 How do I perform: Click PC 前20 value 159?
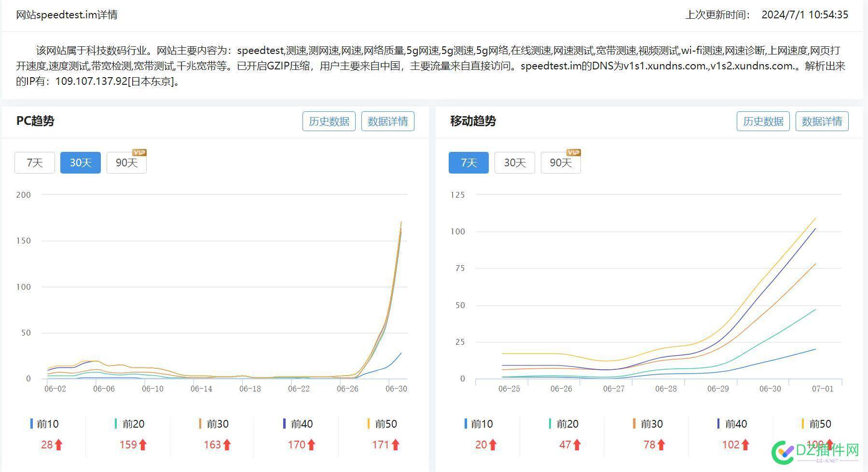point(128,445)
